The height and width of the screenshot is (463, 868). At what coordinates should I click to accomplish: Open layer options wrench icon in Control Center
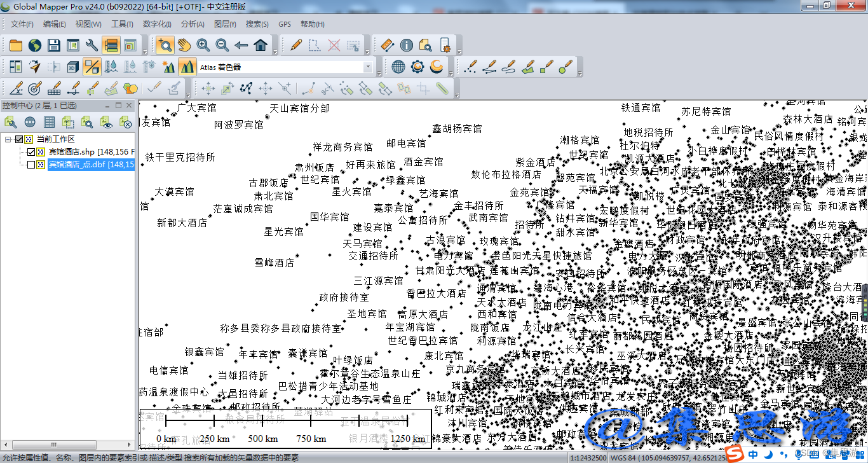[x=11, y=122]
